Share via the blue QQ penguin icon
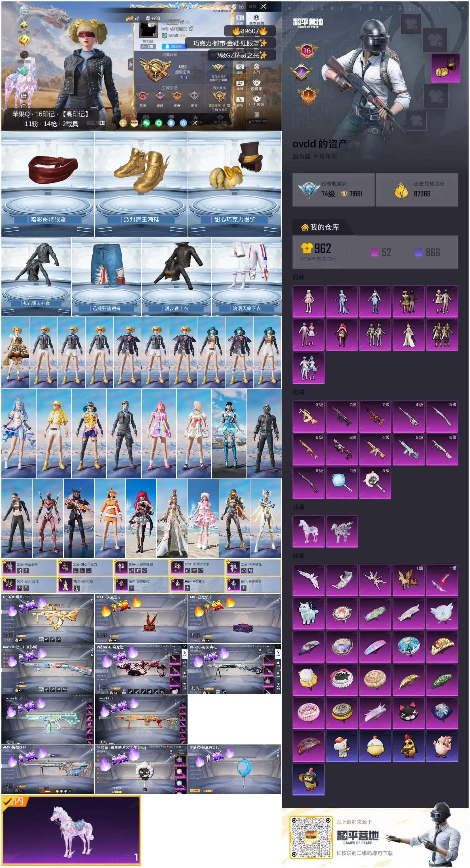Viewport: 470px width, 868px height. point(171,123)
